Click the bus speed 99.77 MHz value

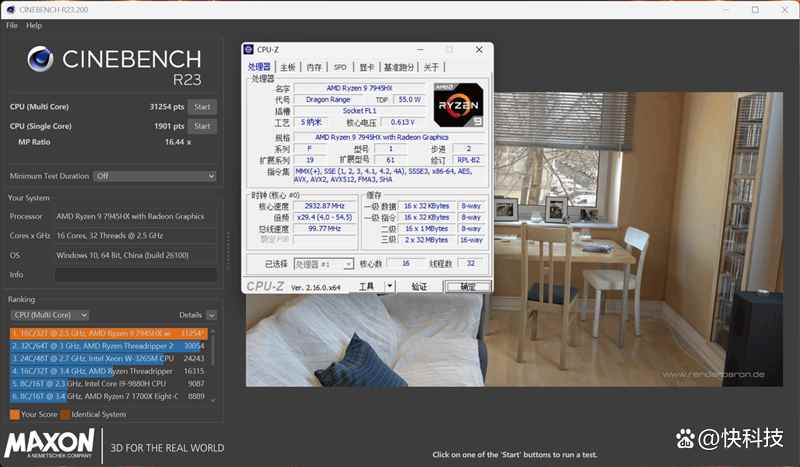324,229
